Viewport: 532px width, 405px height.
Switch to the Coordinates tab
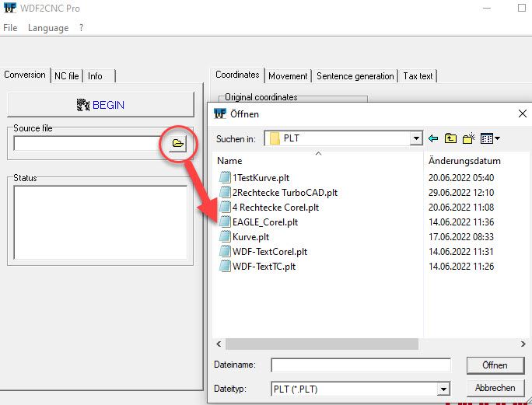tap(237, 75)
